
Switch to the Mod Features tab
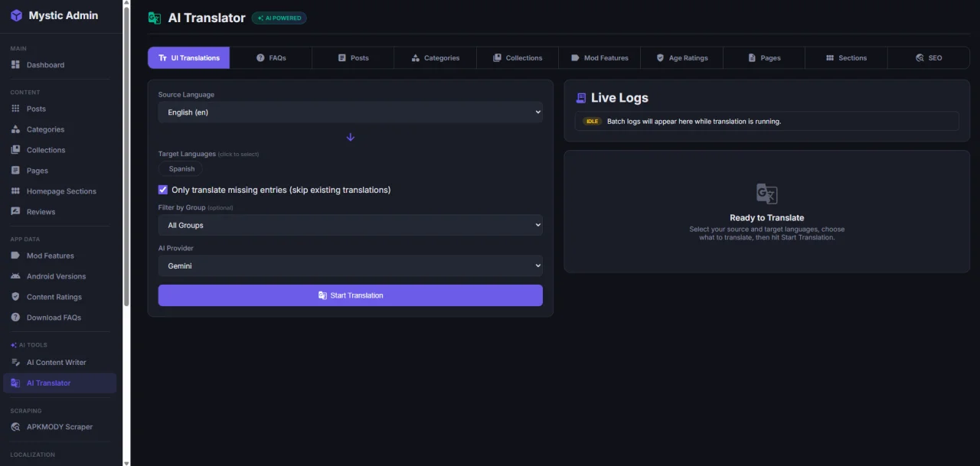(x=599, y=58)
